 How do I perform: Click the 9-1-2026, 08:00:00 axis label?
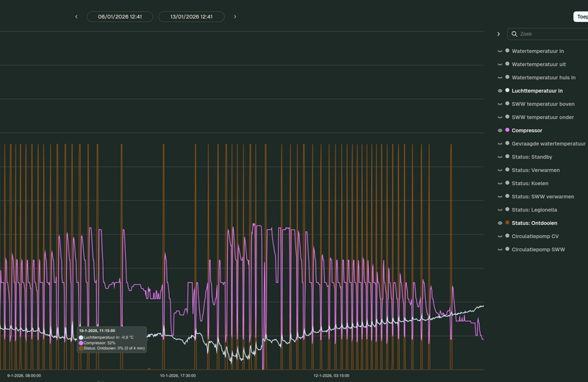(24, 375)
